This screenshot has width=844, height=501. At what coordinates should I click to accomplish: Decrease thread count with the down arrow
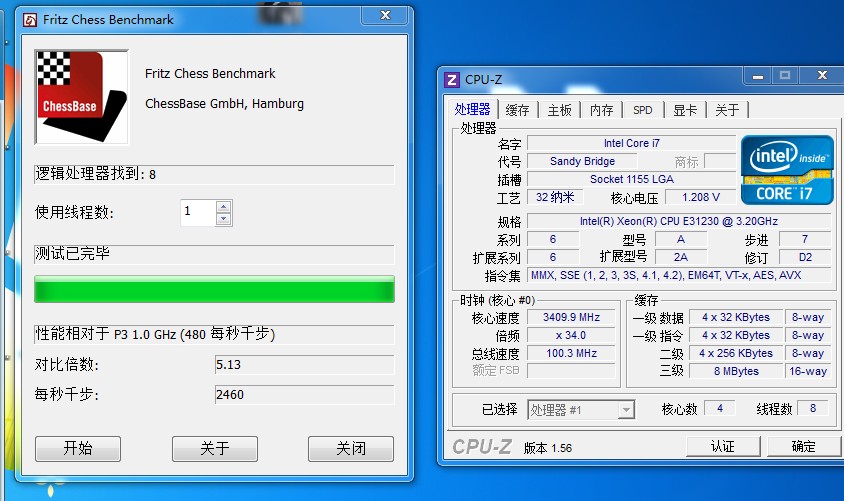pyautogui.click(x=224, y=219)
